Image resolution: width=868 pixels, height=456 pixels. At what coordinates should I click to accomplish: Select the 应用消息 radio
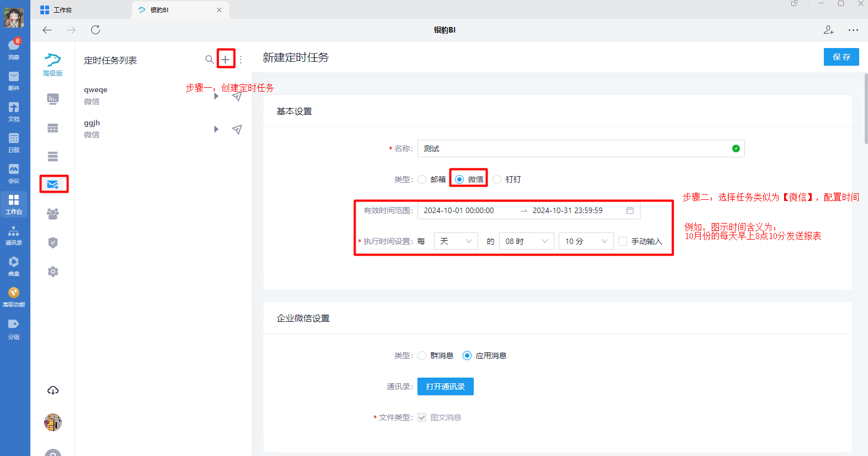pyautogui.click(x=467, y=356)
